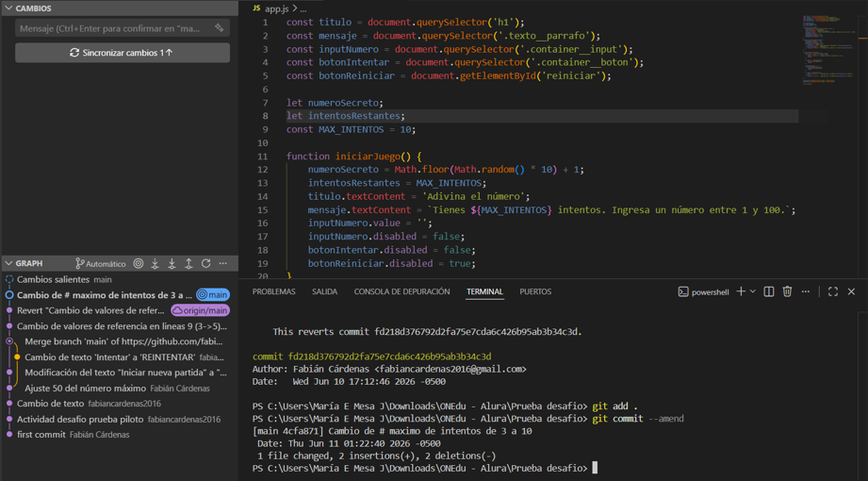
Task: Split the terminal
Action: coord(768,291)
